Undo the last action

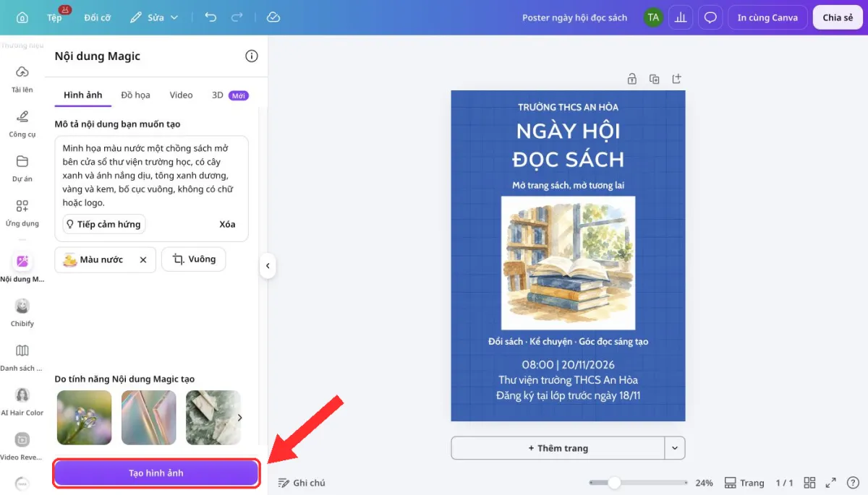(210, 17)
